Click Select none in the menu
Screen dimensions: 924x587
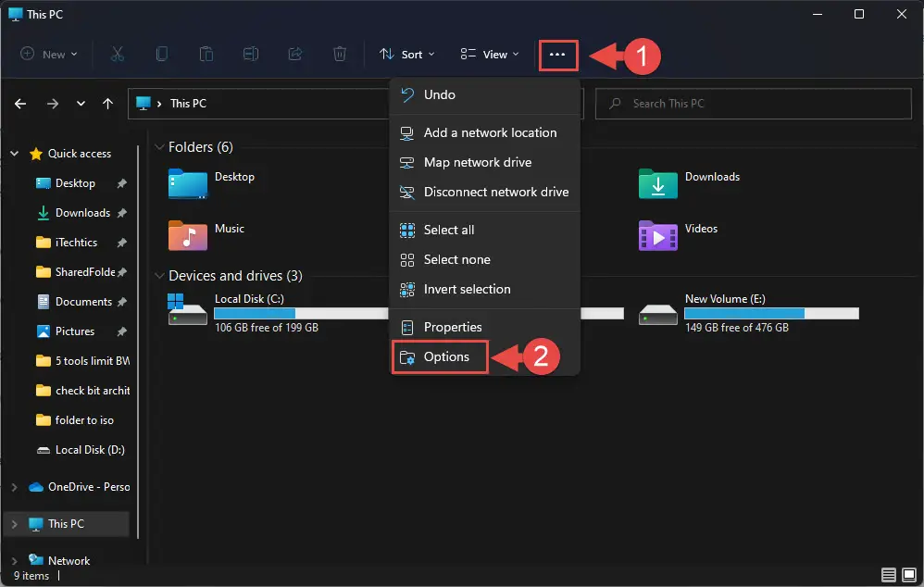coord(484,260)
